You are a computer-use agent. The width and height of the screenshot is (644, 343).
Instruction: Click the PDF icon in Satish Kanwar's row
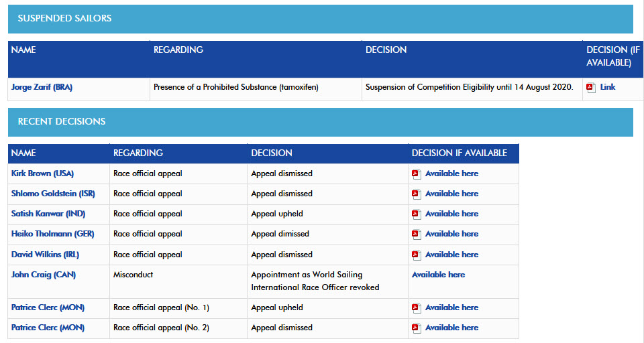(x=417, y=214)
